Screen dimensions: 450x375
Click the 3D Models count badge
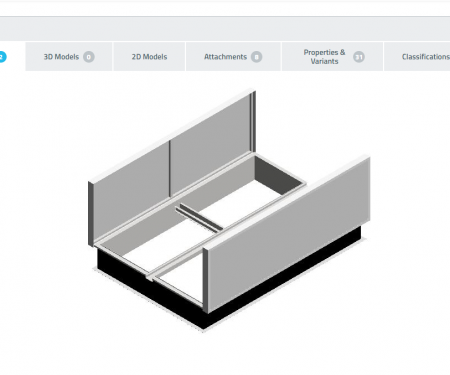click(89, 57)
